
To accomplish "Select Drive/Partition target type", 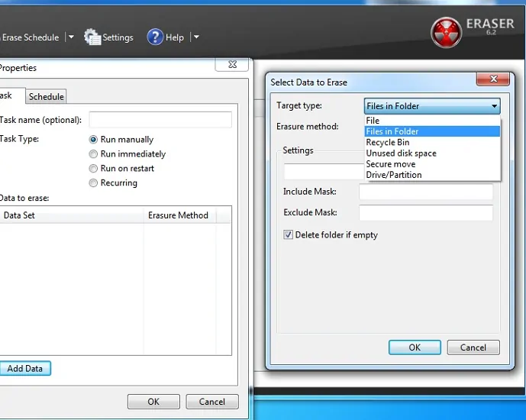I will [432, 175].
